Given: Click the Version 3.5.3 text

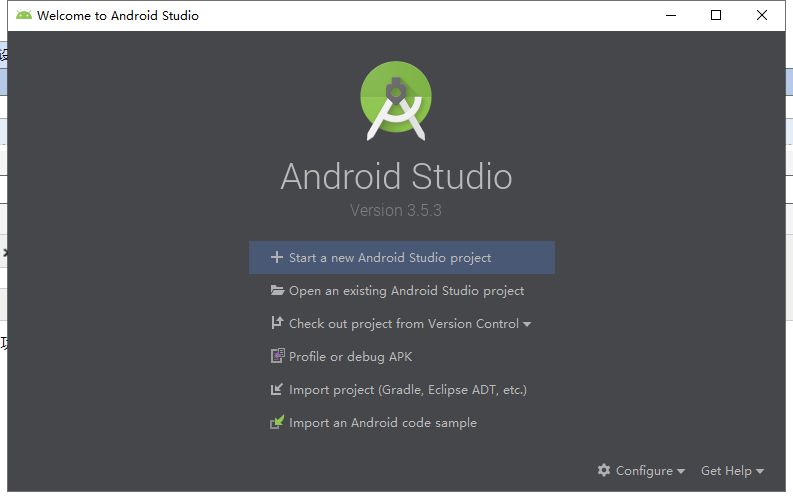Looking at the screenshot, I should pyautogui.click(x=395, y=210).
